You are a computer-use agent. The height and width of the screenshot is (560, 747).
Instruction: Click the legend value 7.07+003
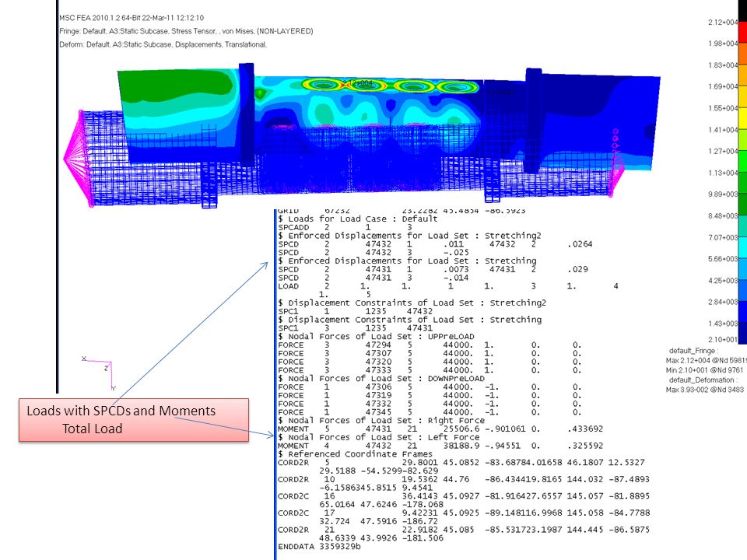coord(723,238)
